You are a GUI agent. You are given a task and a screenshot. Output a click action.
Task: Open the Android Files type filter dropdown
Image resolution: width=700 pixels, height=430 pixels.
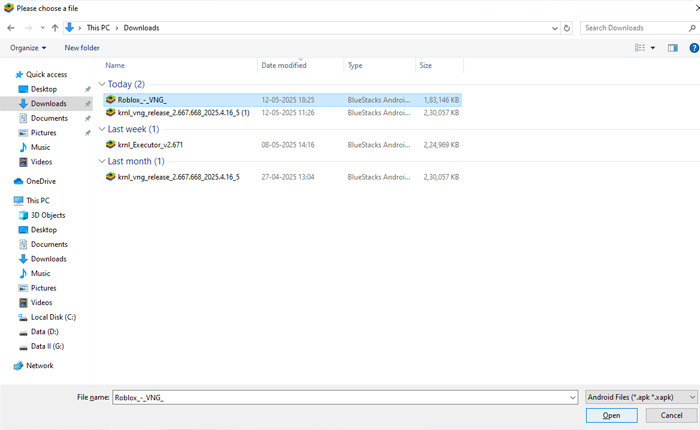click(x=641, y=397)
